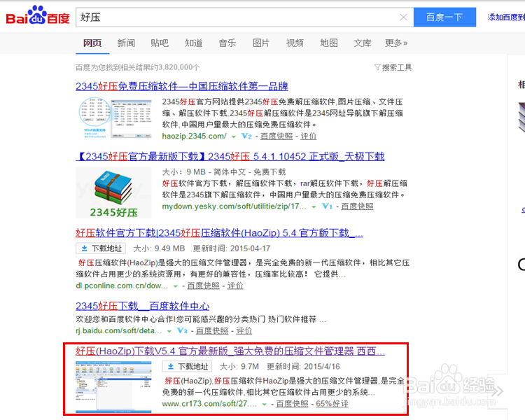Open 百度快照 for the haozip.2345.com result

[276, 136]
